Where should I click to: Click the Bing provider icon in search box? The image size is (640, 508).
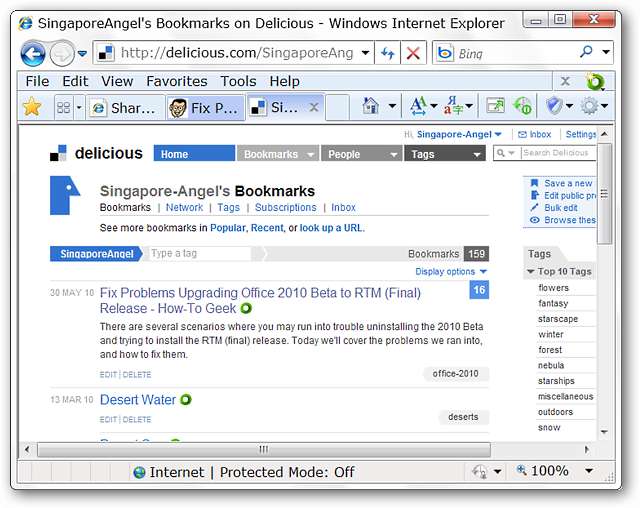pos(444,53)
